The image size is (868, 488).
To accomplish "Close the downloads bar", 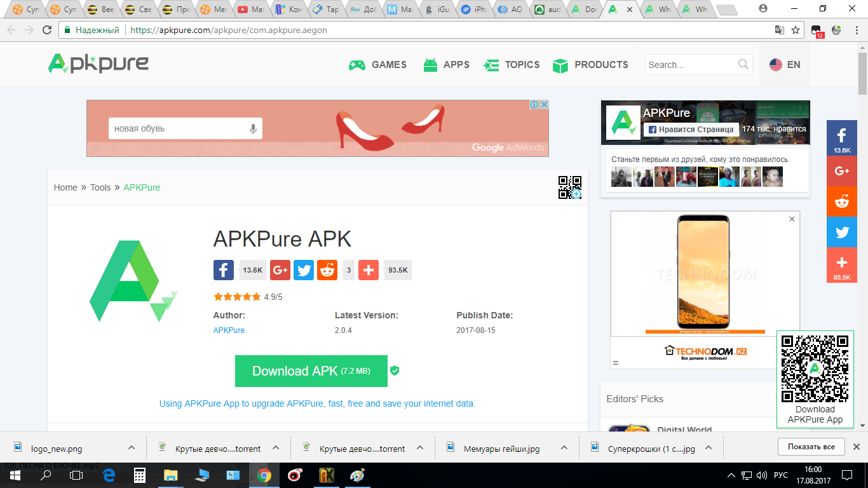I will (856, 447).
